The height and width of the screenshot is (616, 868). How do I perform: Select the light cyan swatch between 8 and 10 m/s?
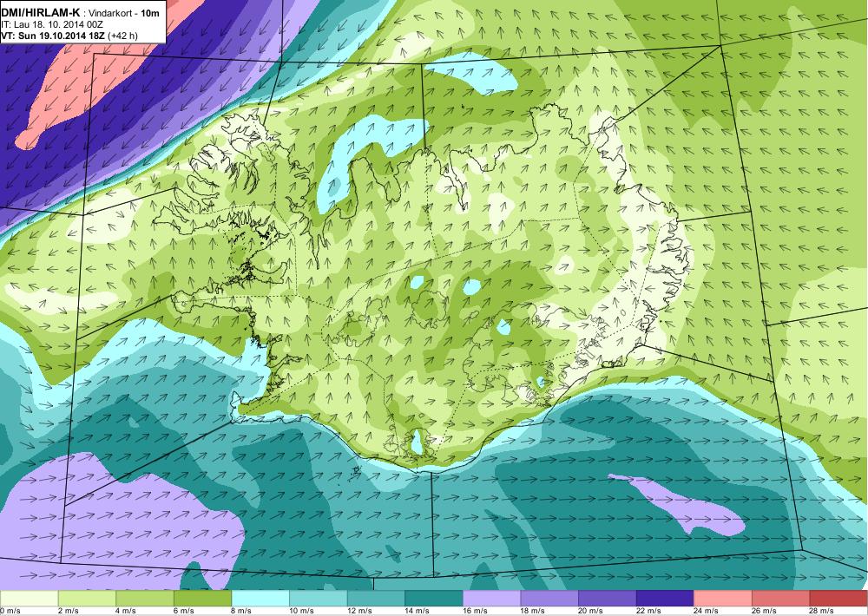(x=260, y=599)
